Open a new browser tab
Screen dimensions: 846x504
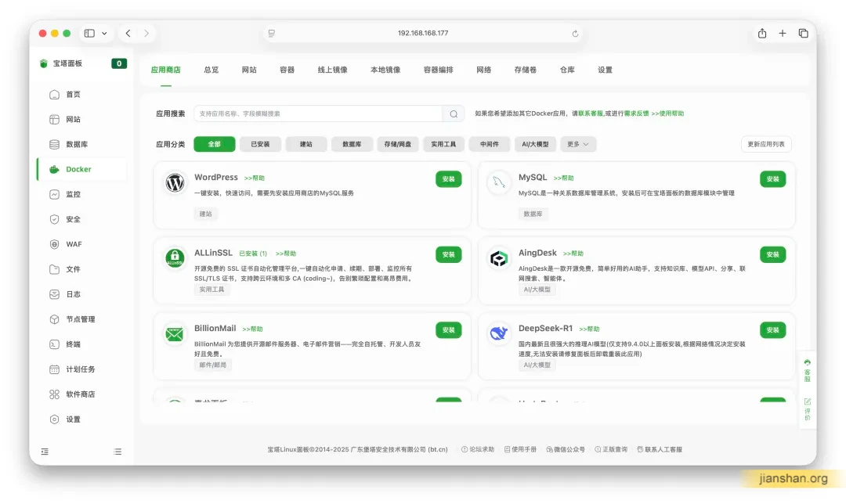tap(783, 34)
